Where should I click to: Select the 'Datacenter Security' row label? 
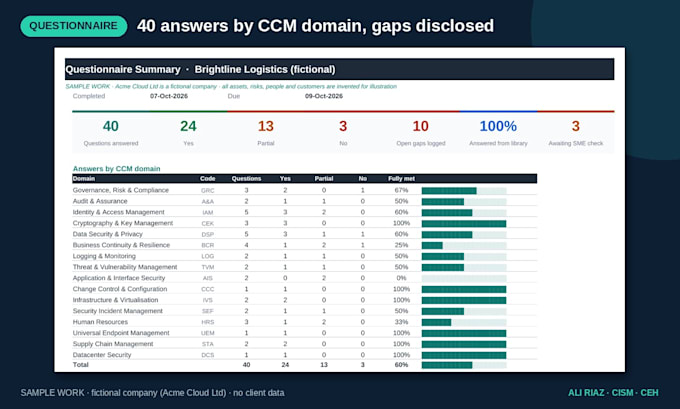click(x=102, y=355)
